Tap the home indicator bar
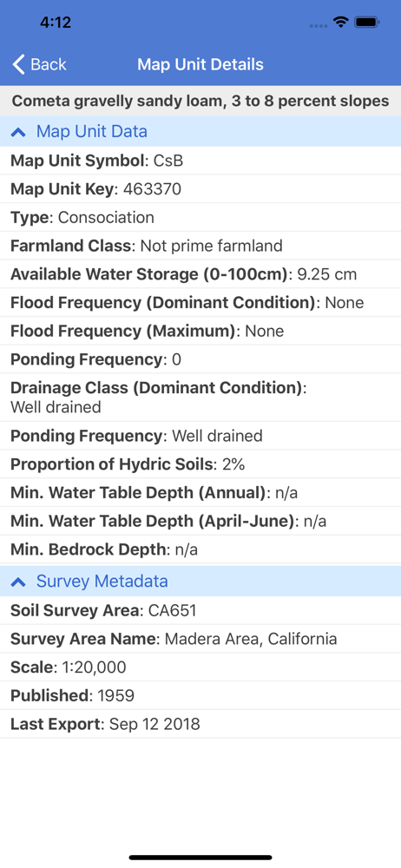Viewport: 401px width, 868px height. [200, 858]
